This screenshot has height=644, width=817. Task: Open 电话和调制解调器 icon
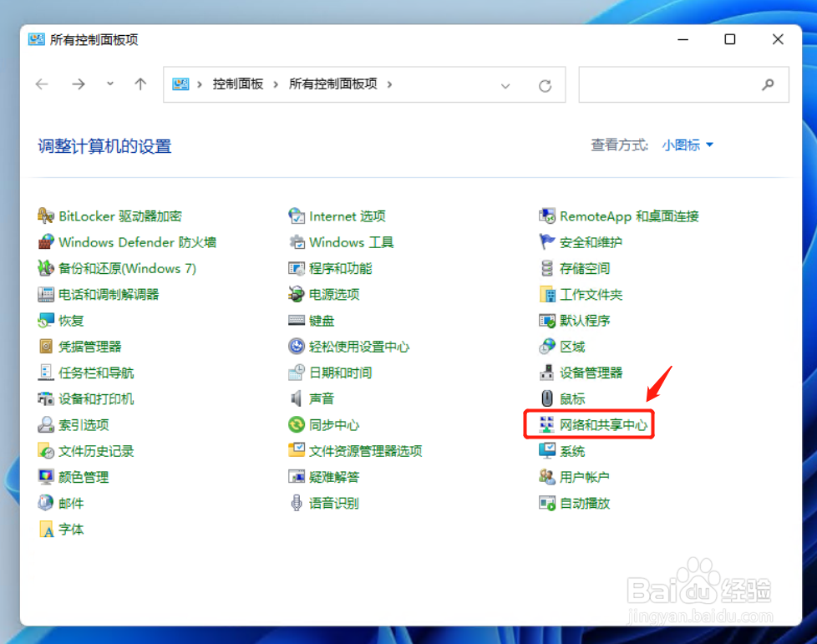pos(46,294)
